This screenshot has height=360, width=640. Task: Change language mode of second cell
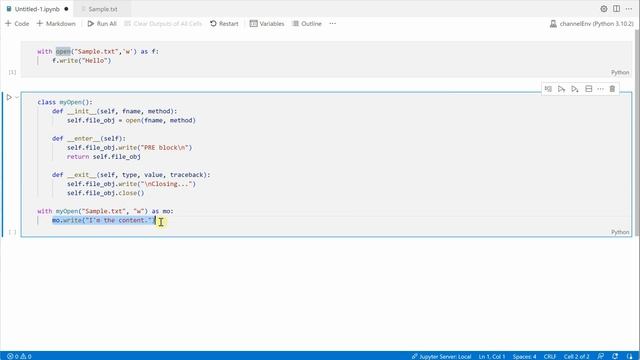point(620,232)
